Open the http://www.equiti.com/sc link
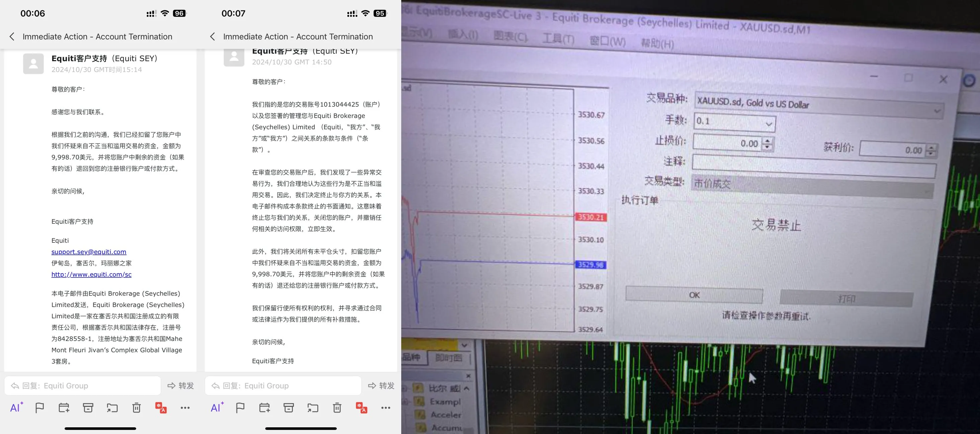 click(x=91, y=274)
